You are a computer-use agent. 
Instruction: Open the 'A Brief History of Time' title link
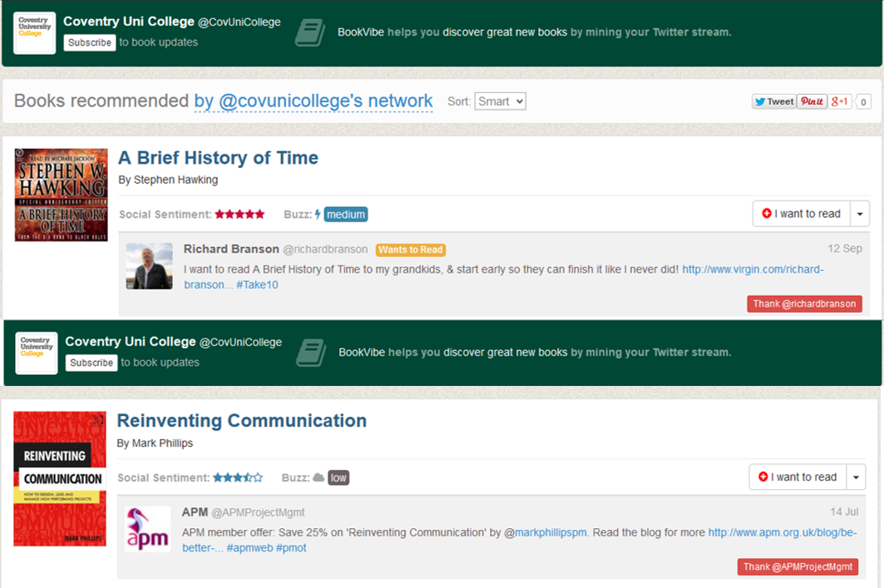tap(218, 158)
